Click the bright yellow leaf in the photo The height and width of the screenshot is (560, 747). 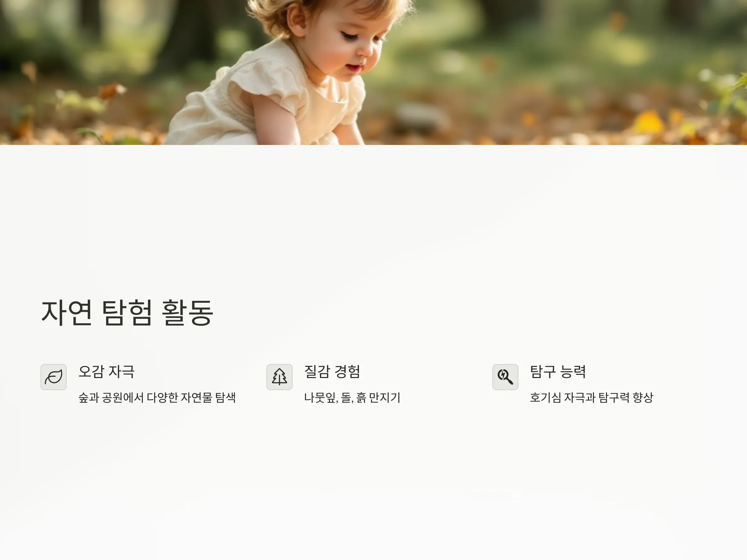click(x=648, y=122)
